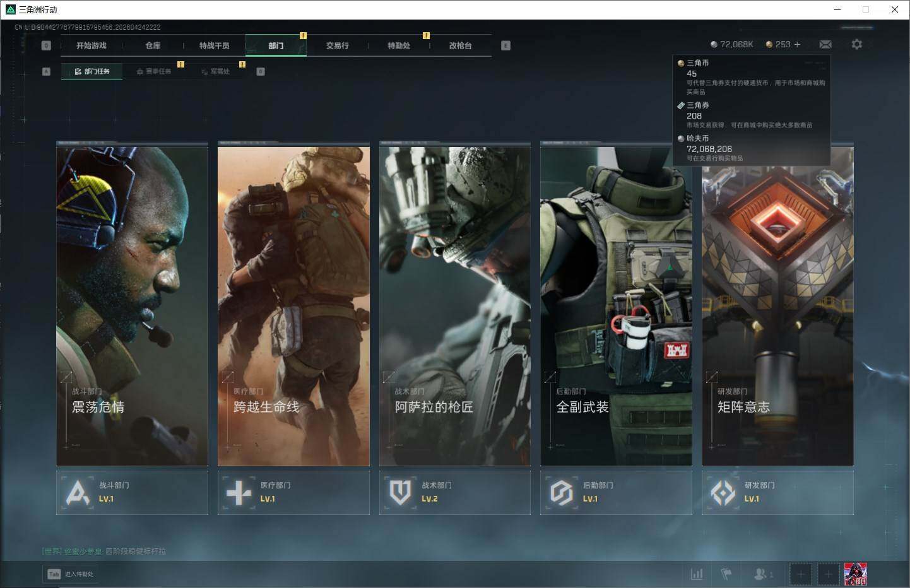Click the 后勤部门 hexagon icon

coord(561,492)
